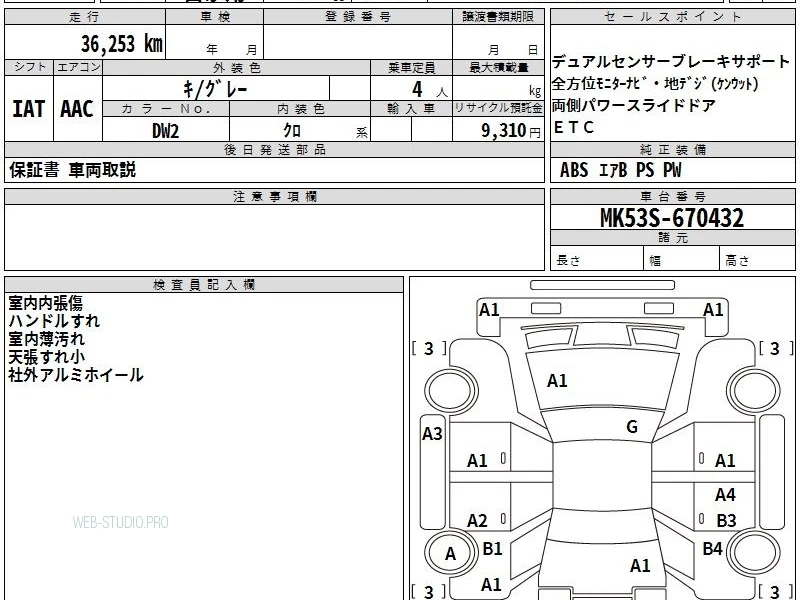Click 両側パワースライドドア sales point
The height and width of the screenshot is (600, 800).
click(634, 106)
